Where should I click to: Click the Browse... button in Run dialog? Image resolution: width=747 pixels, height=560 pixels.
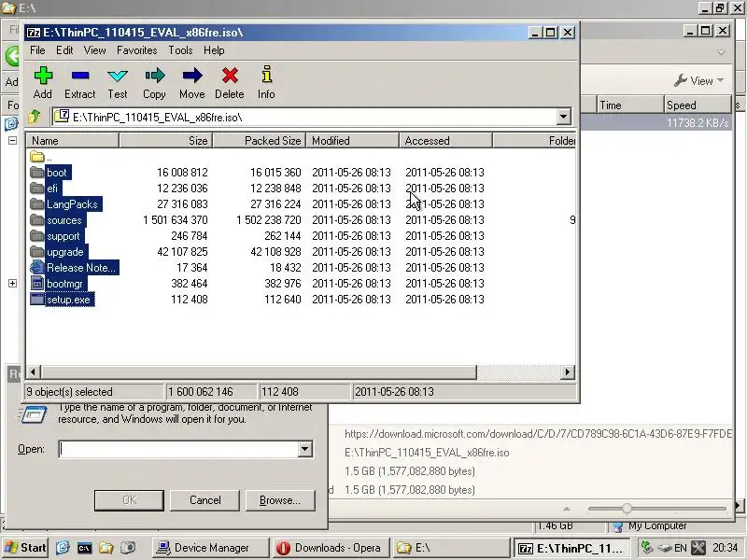click(x=280, y=500)
